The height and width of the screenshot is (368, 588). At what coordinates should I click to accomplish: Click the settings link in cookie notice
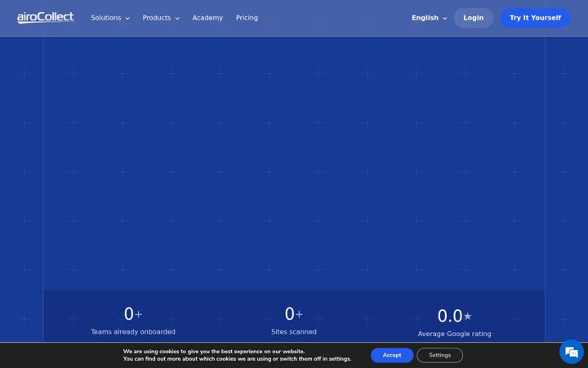pyautogui.click(x=340, y=359)
